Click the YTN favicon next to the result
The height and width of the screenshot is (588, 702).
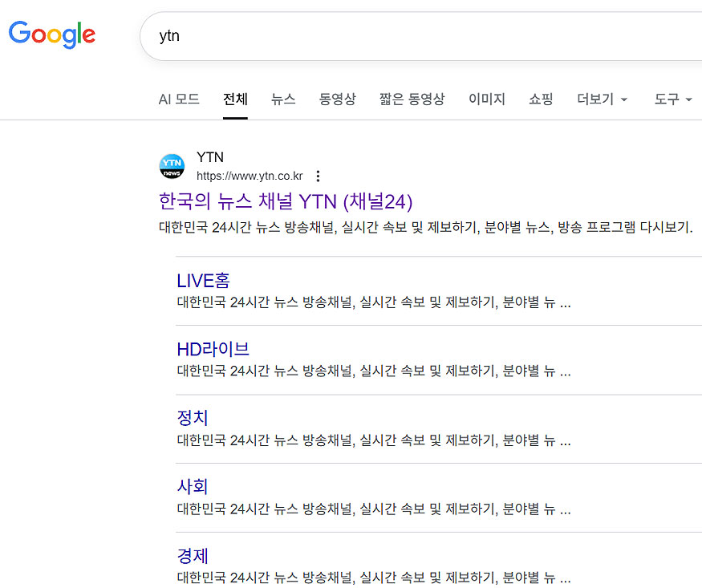click(x=172, y=166)
